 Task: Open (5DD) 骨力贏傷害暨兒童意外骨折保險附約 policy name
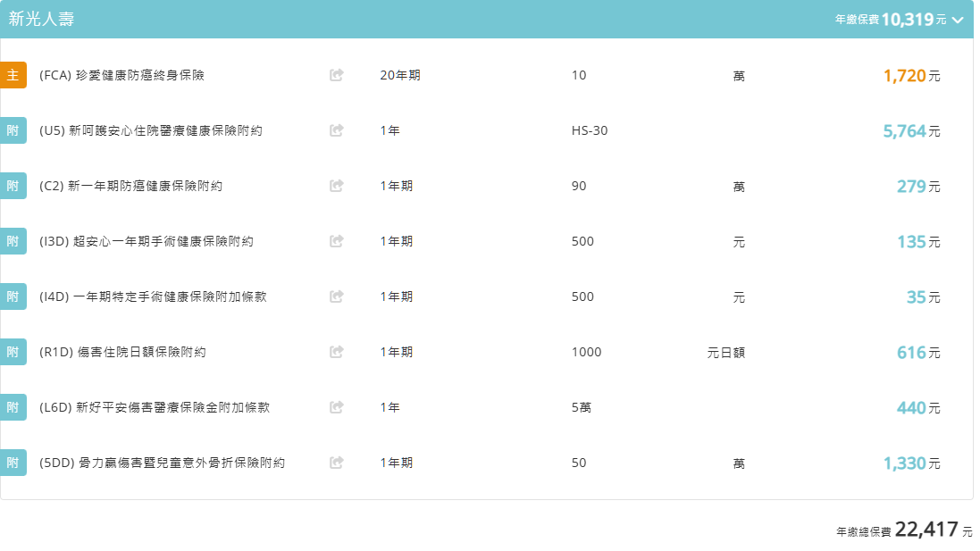(163, 463)
